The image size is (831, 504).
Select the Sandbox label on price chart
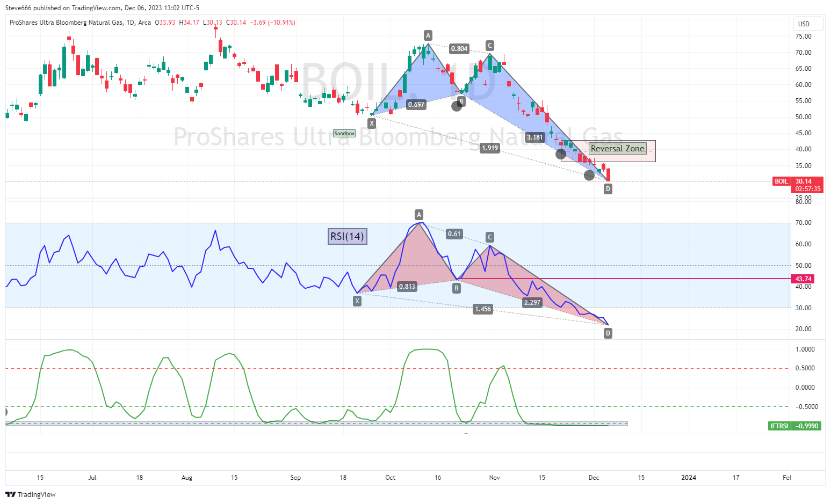tap(344, 133)
